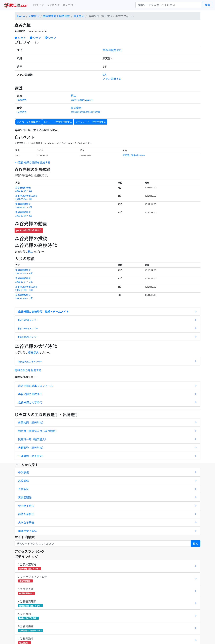Open 5位 力丸楓 ranking entry

pyautogui.click(x=107, y=616)
